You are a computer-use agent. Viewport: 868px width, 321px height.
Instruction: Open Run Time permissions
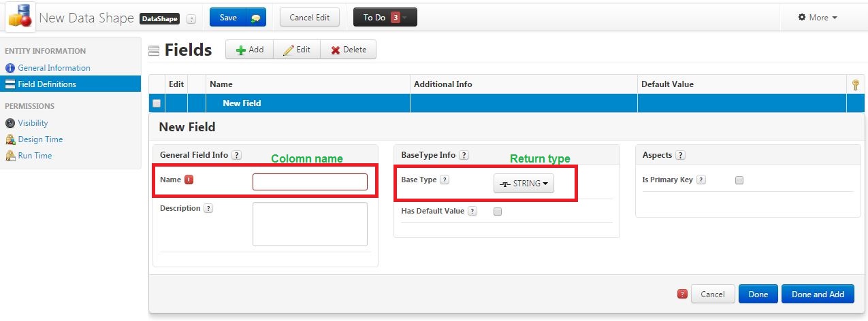(35, 156)
